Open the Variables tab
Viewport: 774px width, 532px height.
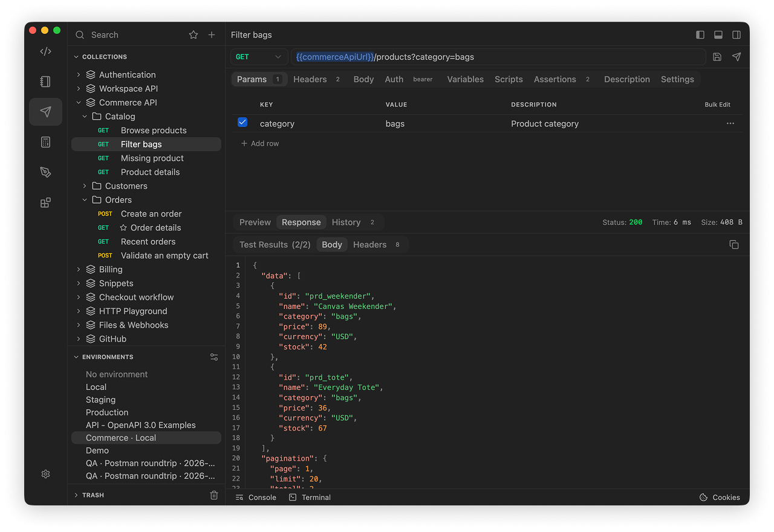[465, 79]
